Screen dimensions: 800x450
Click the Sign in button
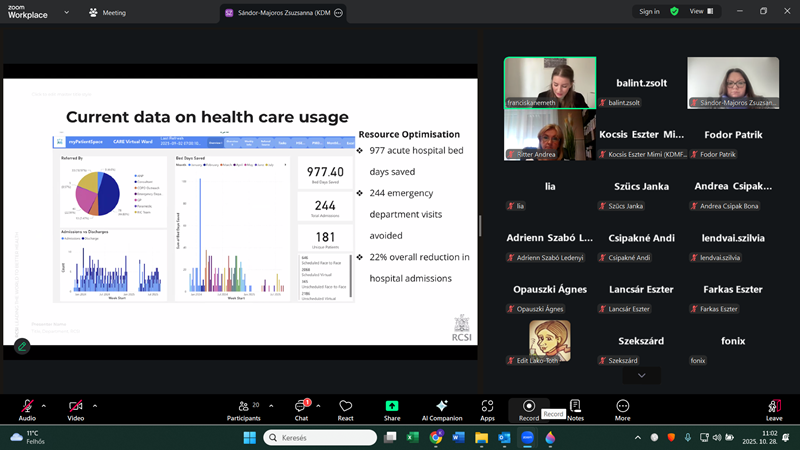pyautogui.click(x=649, y=12)
